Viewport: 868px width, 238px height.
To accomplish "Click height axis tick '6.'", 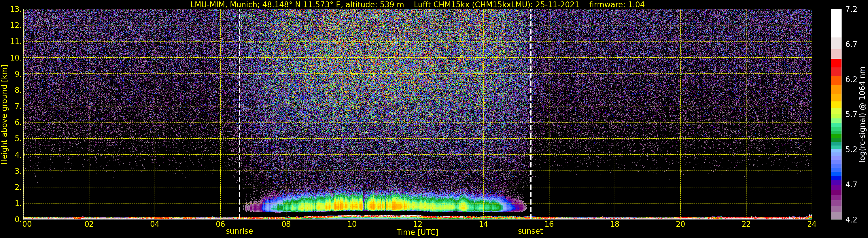I will pyautogui.click(x=18, y=123).
